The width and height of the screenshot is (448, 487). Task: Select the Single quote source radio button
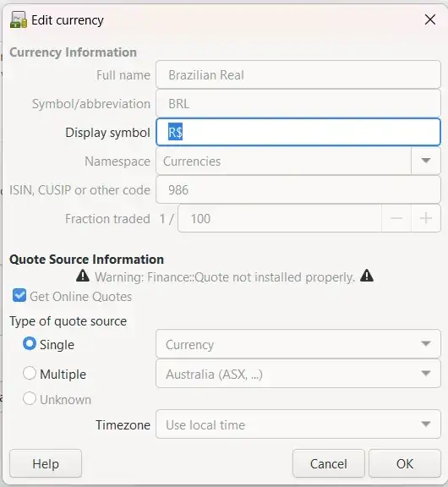30,344
